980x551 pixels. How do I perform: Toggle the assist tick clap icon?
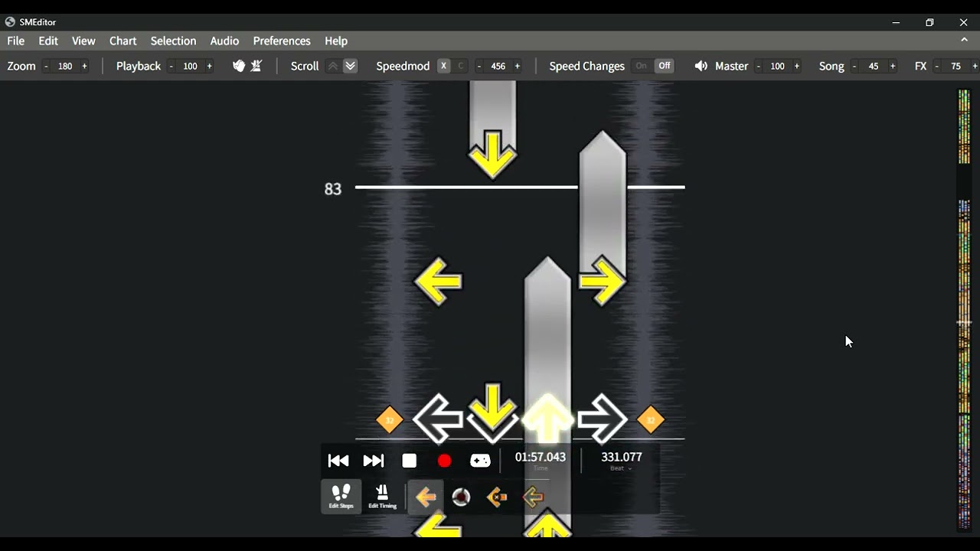[239, 66]
